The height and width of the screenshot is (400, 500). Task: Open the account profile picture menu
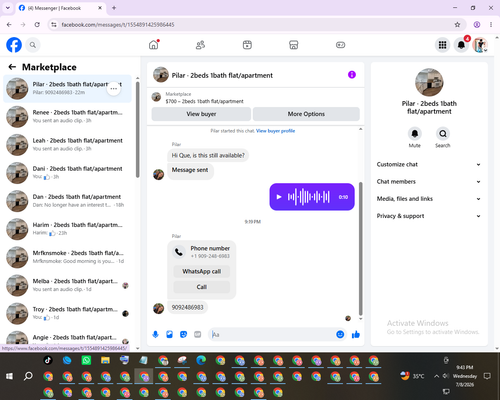click(x=480, y=45)
